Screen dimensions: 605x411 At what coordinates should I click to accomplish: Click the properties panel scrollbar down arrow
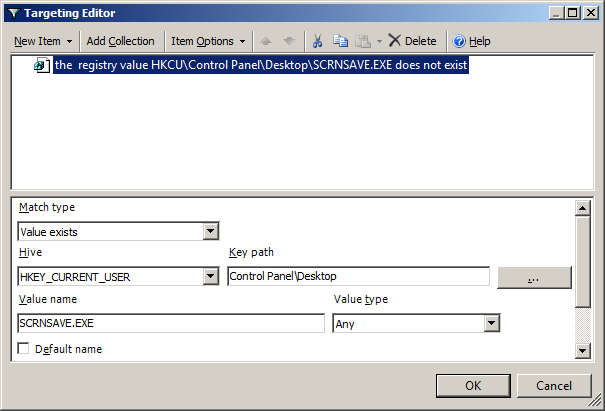582,350
